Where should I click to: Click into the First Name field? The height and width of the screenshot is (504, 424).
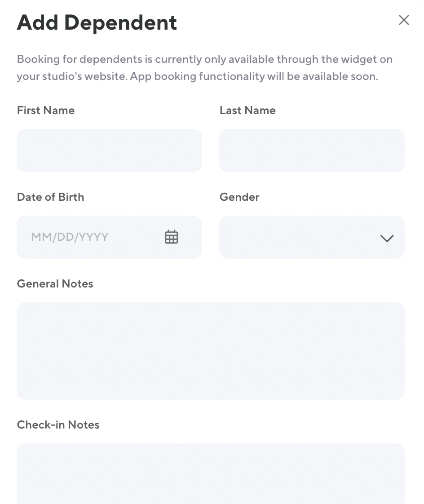pos(109,150)
